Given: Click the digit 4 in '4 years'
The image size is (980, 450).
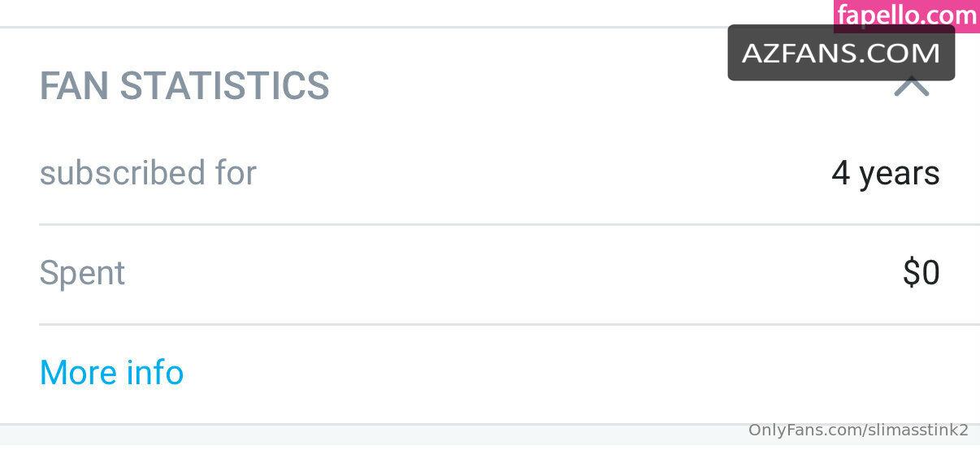Looking at the screenshot, I should 840,173.
